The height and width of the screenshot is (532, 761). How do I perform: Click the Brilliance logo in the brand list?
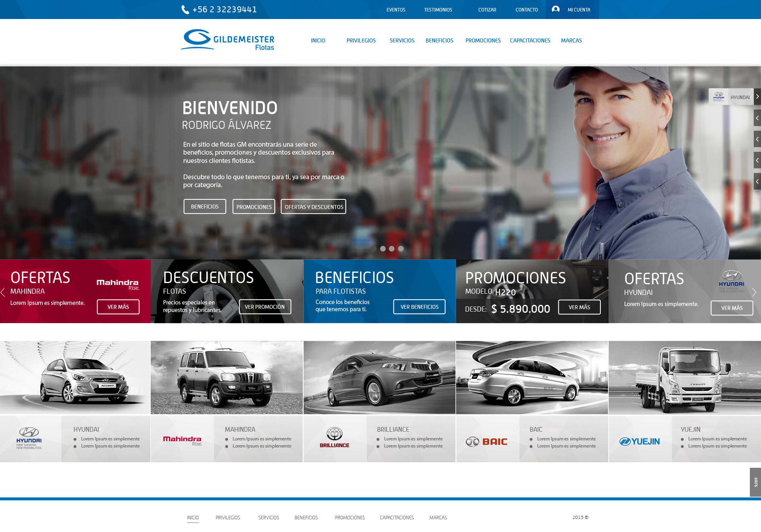point(334,438)
